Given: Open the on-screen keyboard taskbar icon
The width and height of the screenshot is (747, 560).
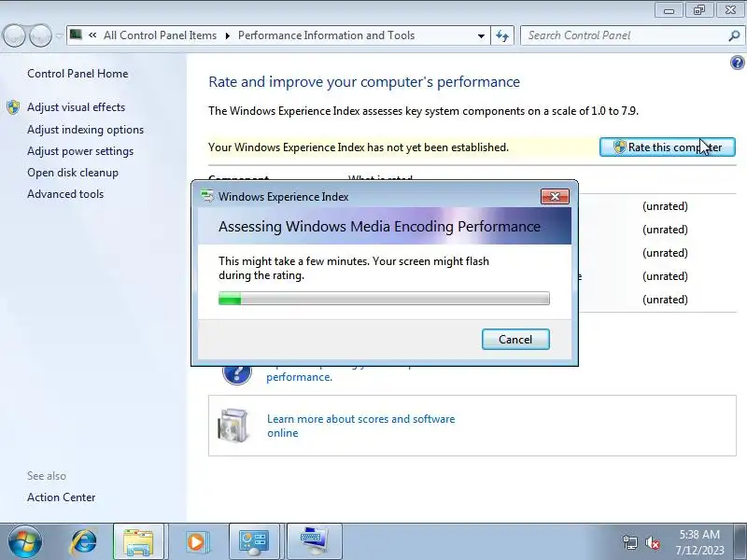Looking at the screenshot, I should [x=315, y=542].
